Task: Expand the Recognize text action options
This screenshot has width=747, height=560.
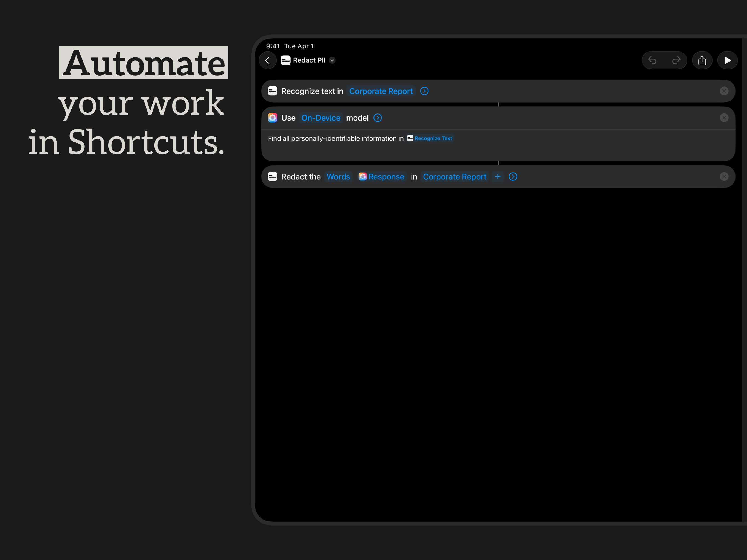Action: 424,91
